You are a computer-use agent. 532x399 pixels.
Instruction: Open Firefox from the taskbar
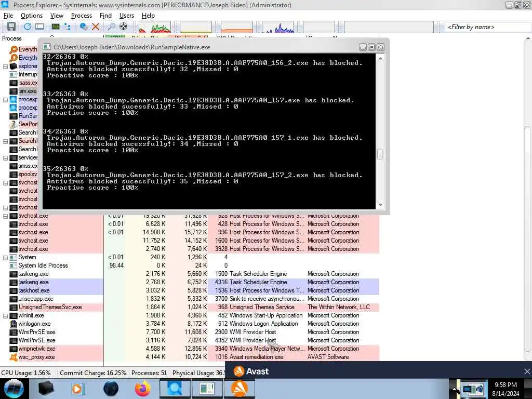click(x=142, y=389)
